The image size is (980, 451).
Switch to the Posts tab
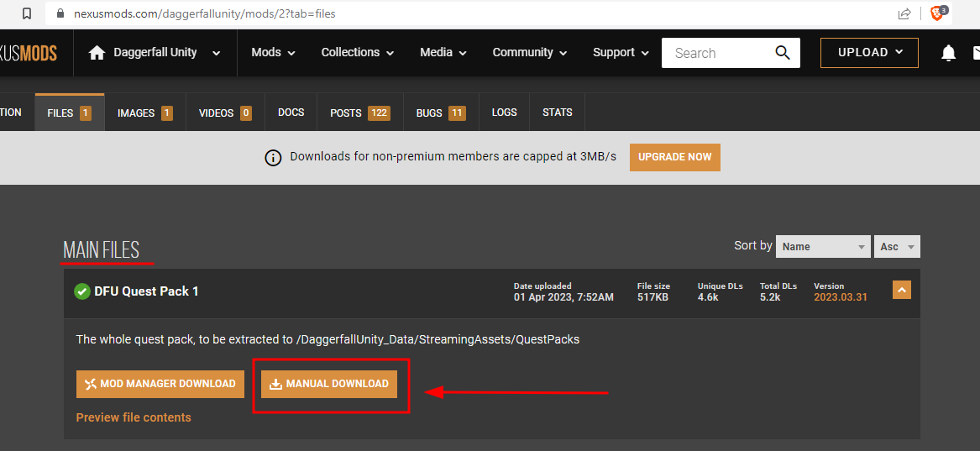click(x=360, y=113)
